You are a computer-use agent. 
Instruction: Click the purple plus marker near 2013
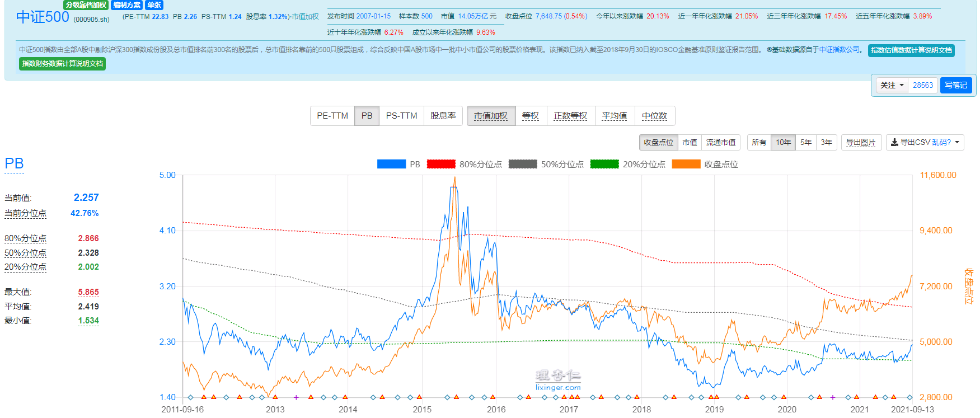pyautogui.click(x=296, y=397)
